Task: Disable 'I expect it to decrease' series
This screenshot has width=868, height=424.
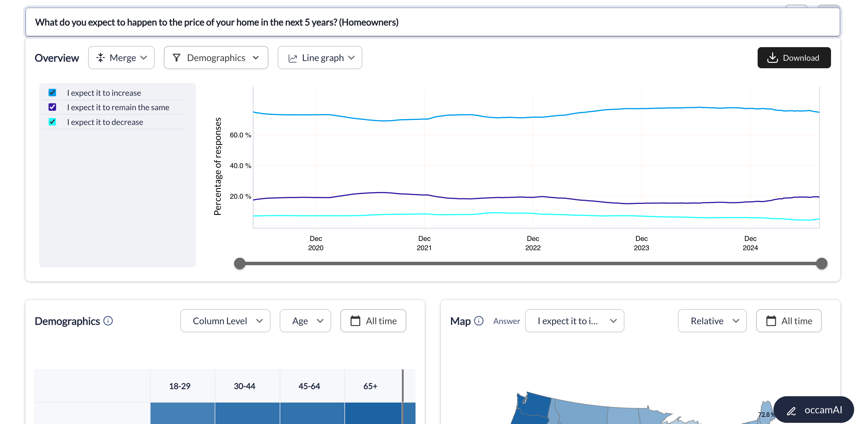Action: tap(52, 122)
